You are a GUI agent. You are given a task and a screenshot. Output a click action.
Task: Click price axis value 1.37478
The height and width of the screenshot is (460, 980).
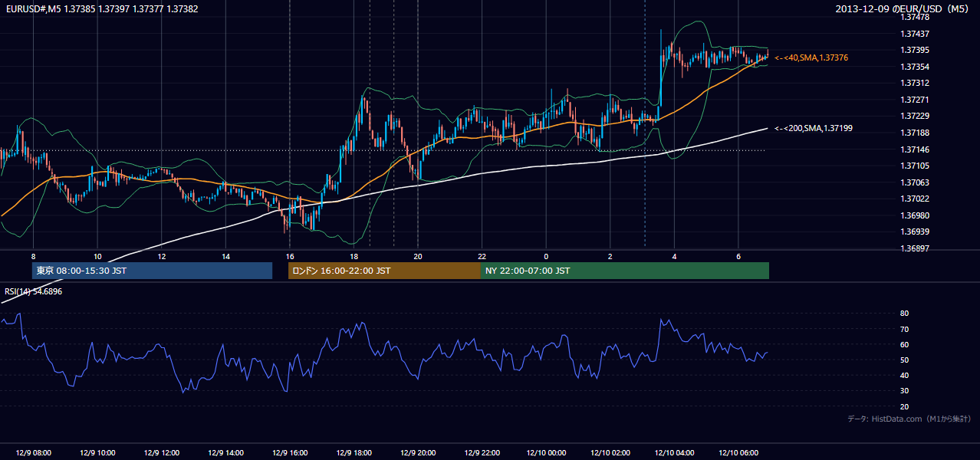(915, 17)
